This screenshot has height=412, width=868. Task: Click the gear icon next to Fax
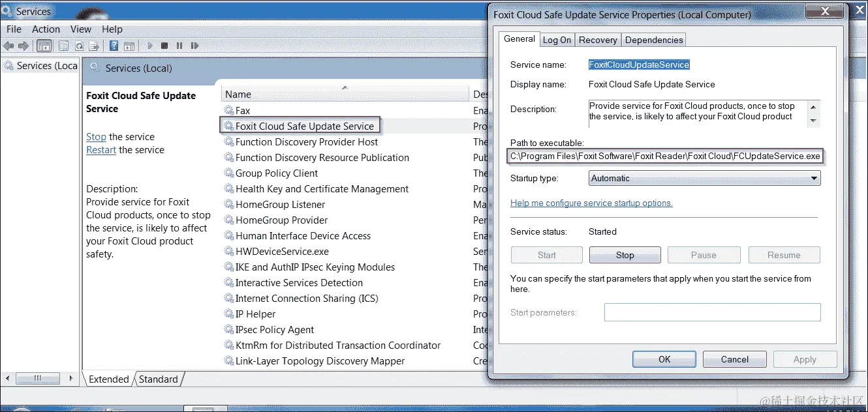[x=228, y=111]
